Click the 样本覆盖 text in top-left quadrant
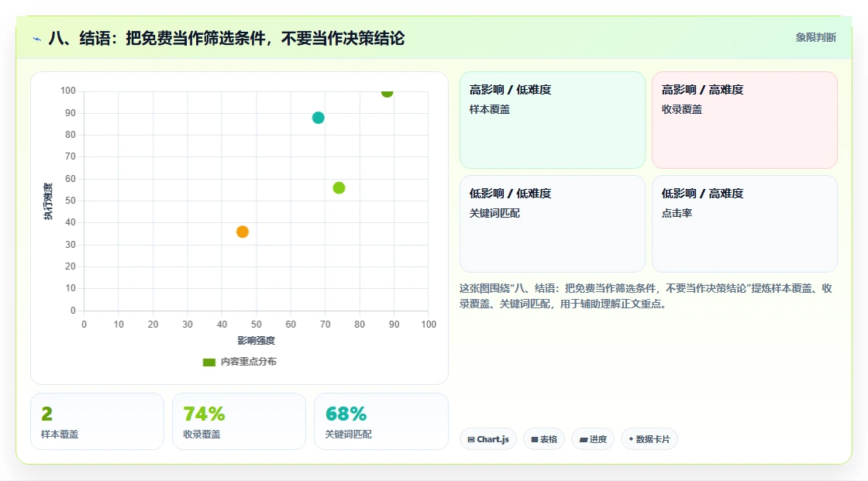868x481 pixels. tap(489, 109)
